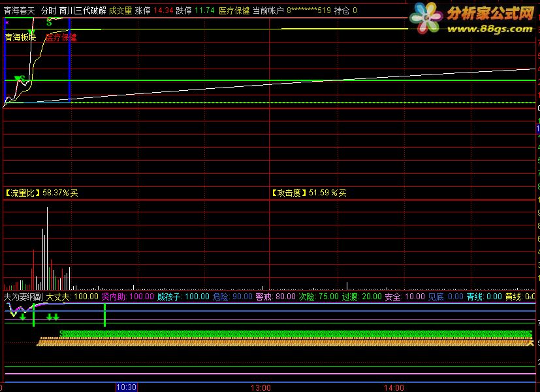Click the S marker on the green horizontal line
This screenshot has height=392, width=540.
pyautogui.click(x=22, y=79)
